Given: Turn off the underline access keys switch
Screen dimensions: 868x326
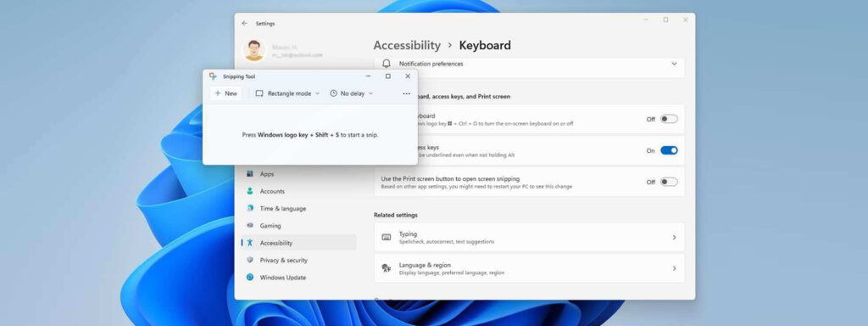Looking at the screenshot, I should tap(669, 150).
